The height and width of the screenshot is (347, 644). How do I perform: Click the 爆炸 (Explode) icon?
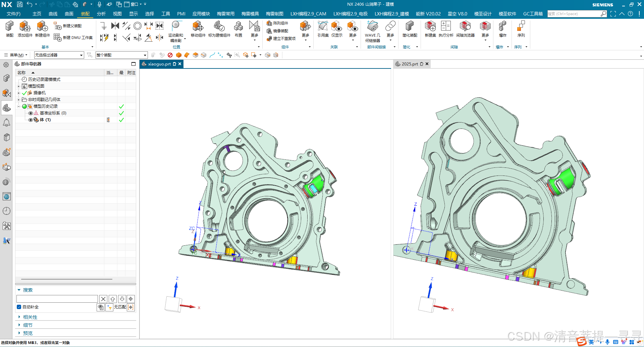pyautogui.click(x=502, y=26)
